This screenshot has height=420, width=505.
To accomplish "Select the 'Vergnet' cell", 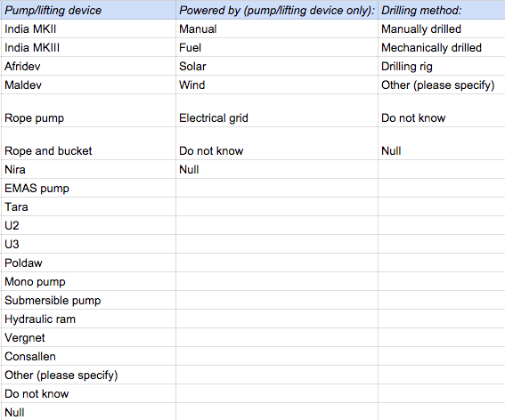I will (88, 337).
